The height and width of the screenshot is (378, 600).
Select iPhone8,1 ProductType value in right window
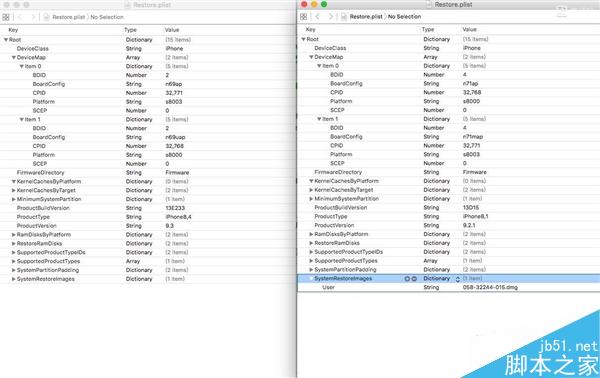click(x=476, y=217)
